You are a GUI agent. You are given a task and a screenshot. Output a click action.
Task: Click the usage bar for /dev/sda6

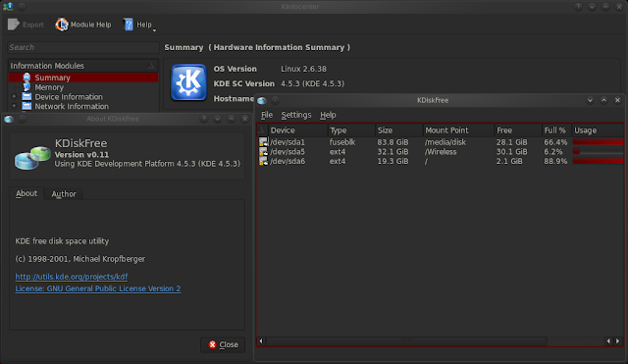[598, 161]
